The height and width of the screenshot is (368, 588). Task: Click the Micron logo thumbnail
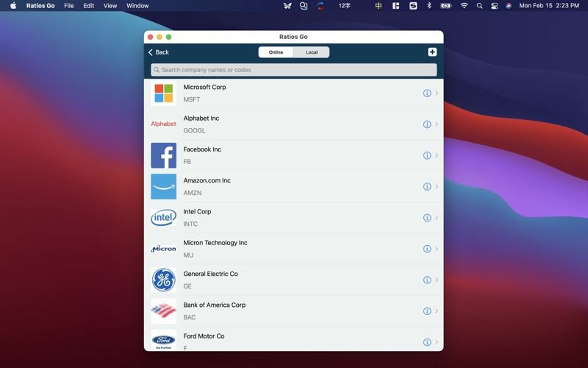163,249
